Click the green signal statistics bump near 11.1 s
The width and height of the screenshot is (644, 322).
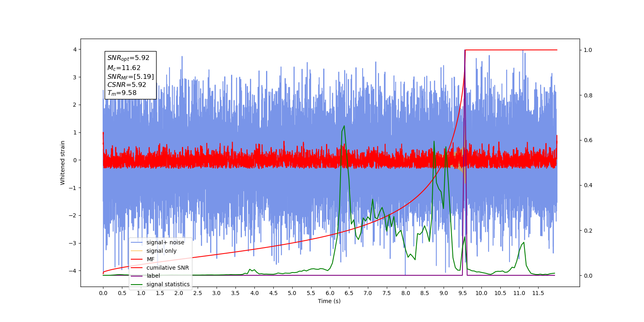(x=523, y=243)
